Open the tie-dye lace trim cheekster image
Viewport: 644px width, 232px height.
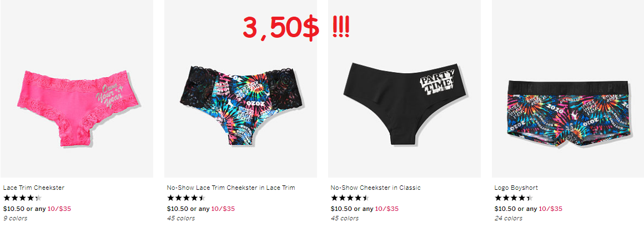click(x=241, y=89)
